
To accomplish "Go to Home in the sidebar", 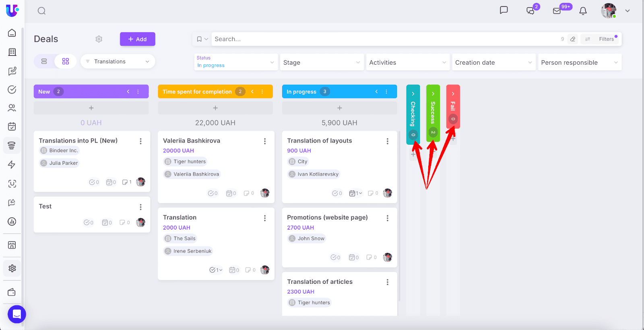I will [12, 33].
